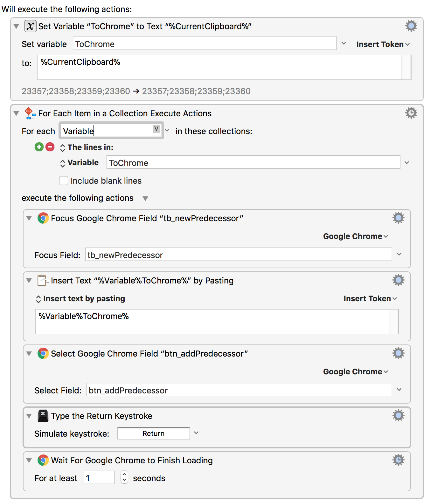Click the Select Field btn_addPredecessor input
This screenshot has height=504, width=430.
point(239,390)
